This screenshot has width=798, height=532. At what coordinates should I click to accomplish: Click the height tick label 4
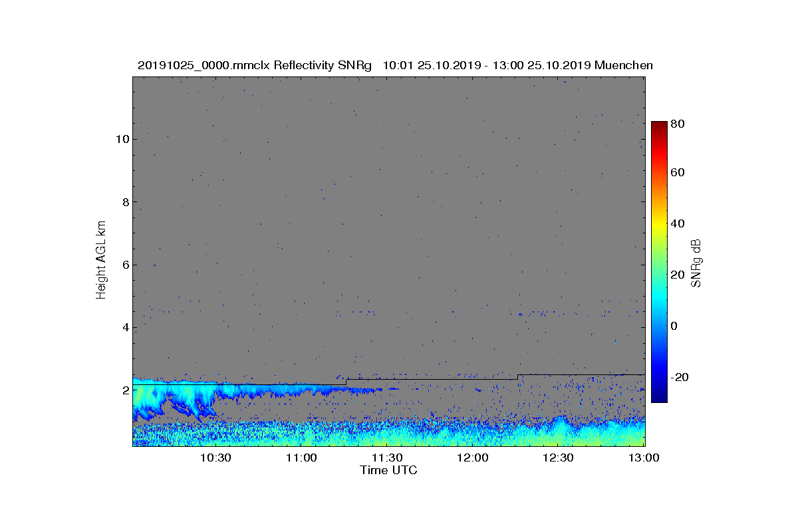(x=125, y=327)
